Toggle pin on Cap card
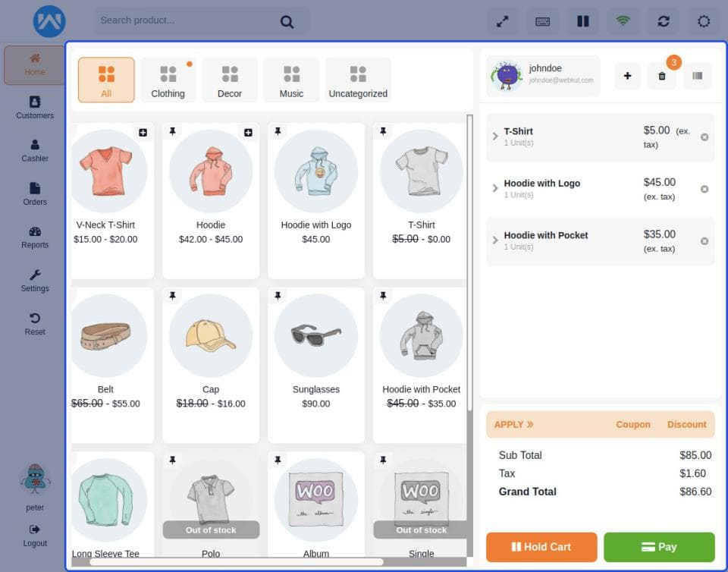The width and height of the screenshot is (728, 572). click(172, 296)
